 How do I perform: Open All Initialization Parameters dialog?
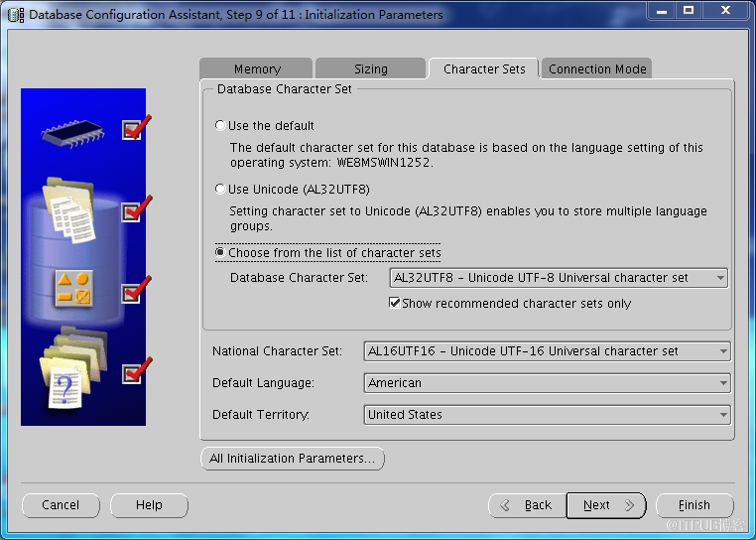[x=292, y=459]
